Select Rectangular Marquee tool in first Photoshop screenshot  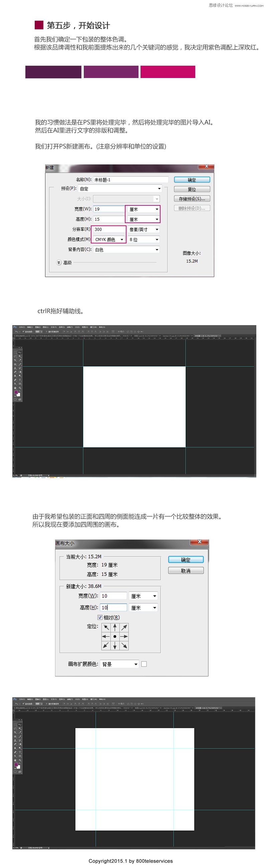pos(15,352)
